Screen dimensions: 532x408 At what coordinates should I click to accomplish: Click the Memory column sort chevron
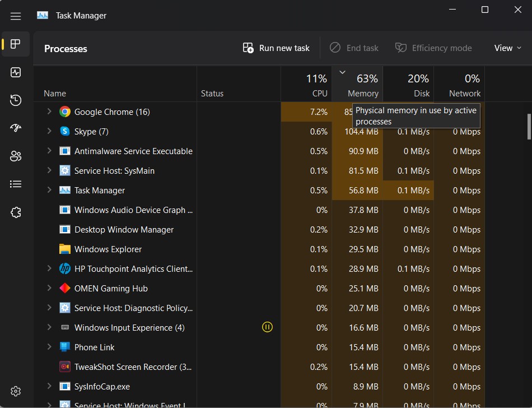pos(342,72)
